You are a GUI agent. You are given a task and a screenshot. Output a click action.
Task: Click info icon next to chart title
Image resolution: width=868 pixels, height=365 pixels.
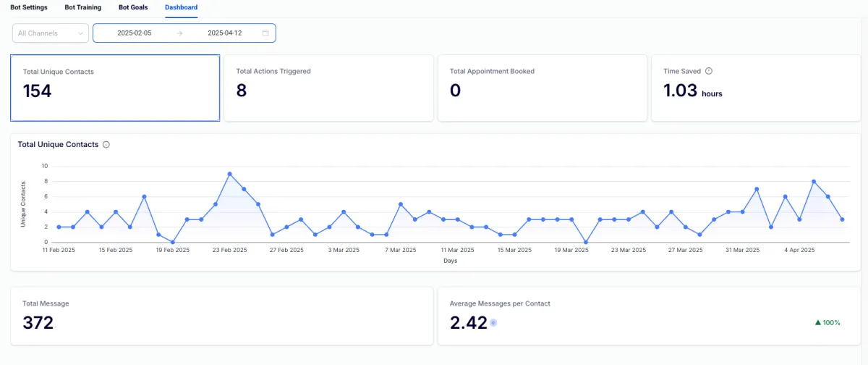click(x=106, y=145)
